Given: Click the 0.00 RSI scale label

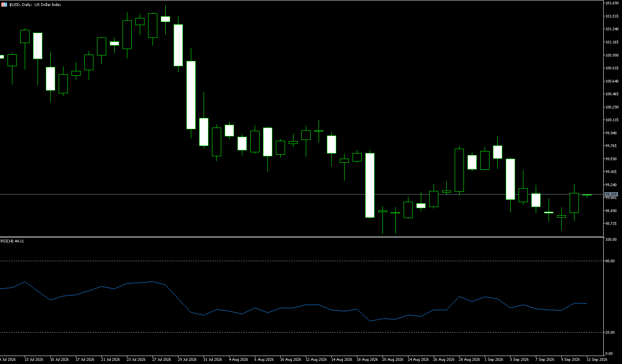Looking at the screenshot, I should (609, 354).
